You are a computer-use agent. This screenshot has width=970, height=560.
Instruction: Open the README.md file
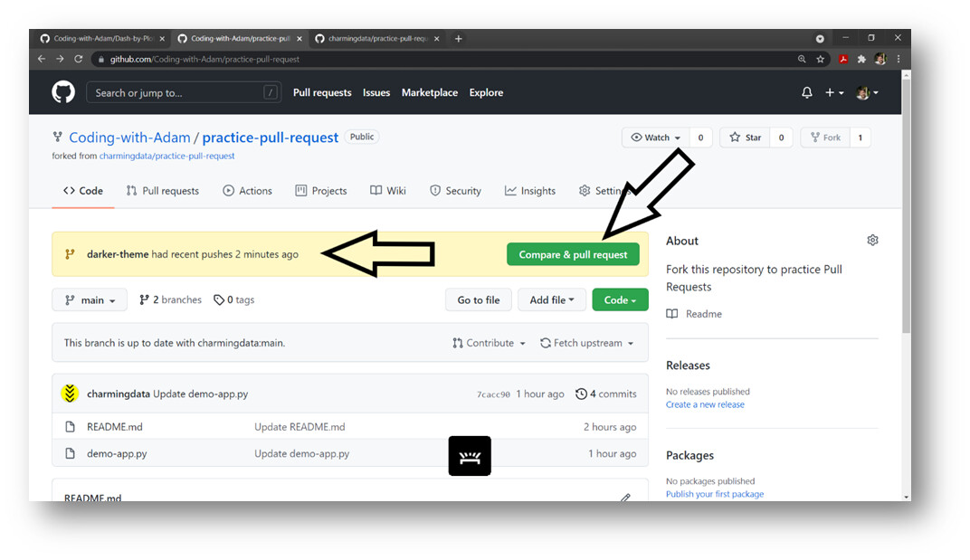pos(114,426)
